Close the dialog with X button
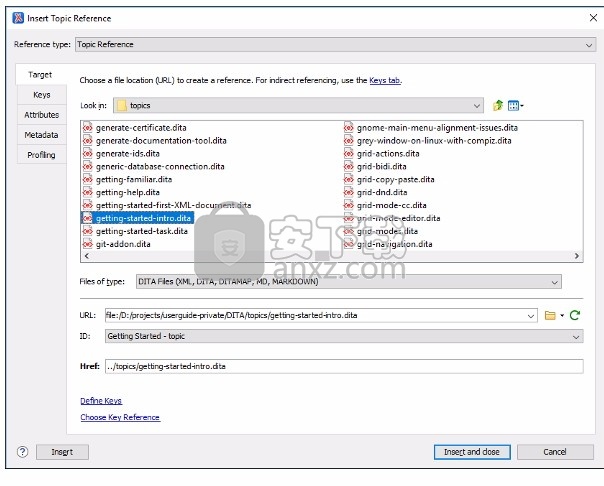This screenshot has height=486, width=604. 593,18
